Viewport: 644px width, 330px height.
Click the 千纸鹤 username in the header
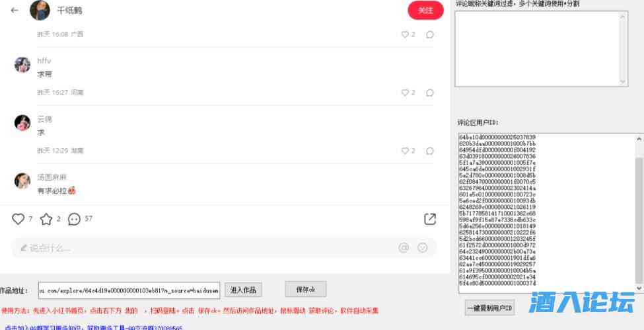tap(69, 11)
